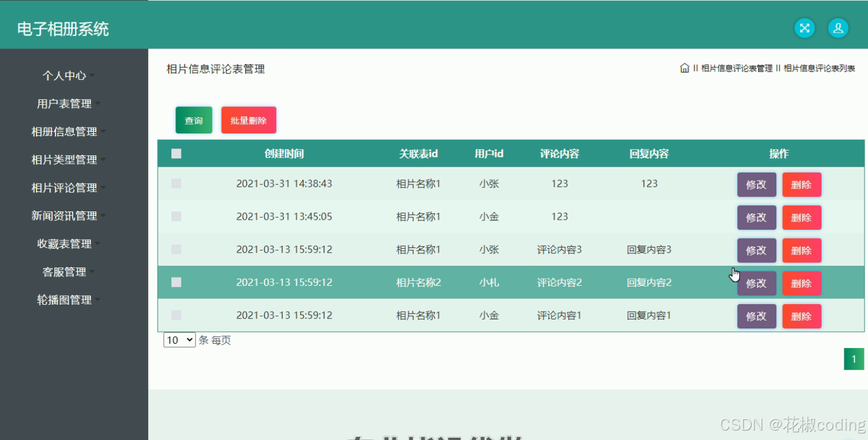Click breadcrumb item 相片信息评论表列表
Viewport: 868px width, 440px height.
pyautogui.click(x=820, y=69)
